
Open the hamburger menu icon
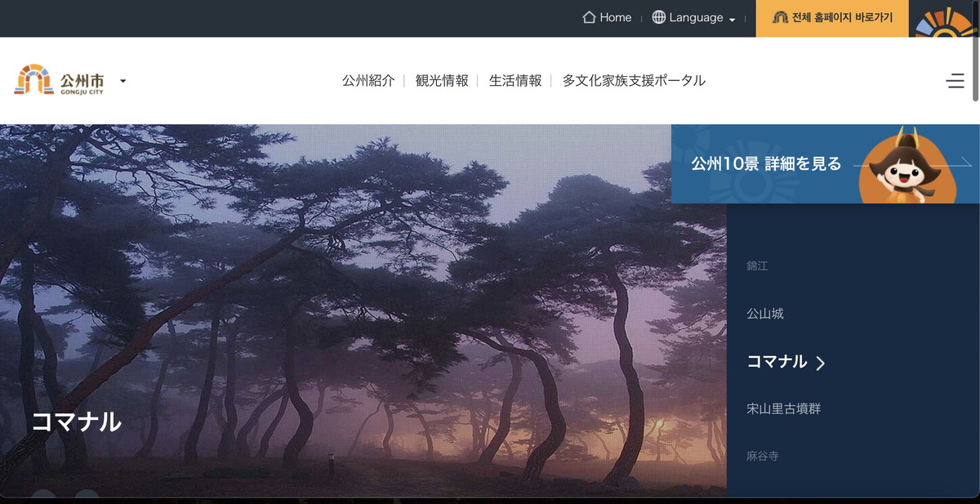point(955,81)
